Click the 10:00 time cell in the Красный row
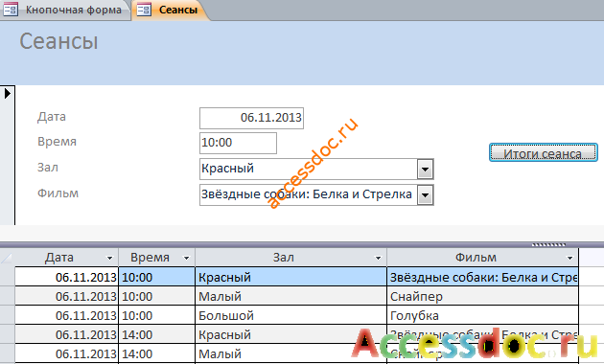Viewport: 604px width, 364px height. pos(157,277)
